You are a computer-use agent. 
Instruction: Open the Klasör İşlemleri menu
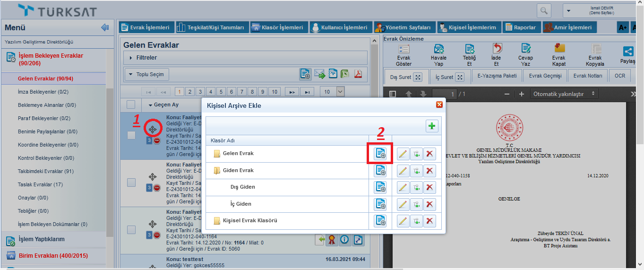click(x=277, y=27)
